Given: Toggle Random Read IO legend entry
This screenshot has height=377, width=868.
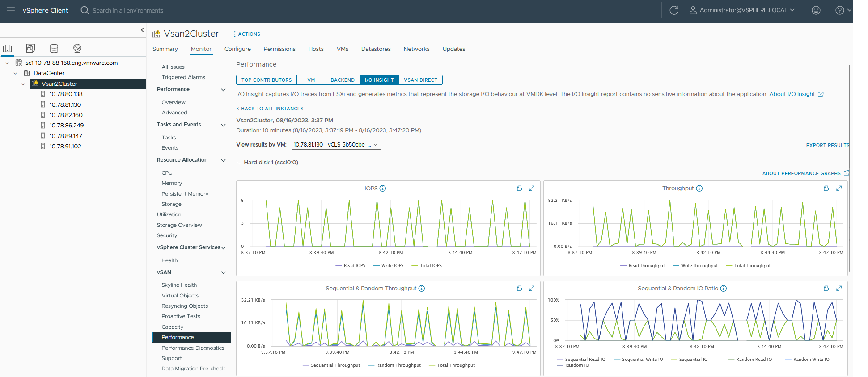Looking at the screenshot, I should tap(750, 360).
